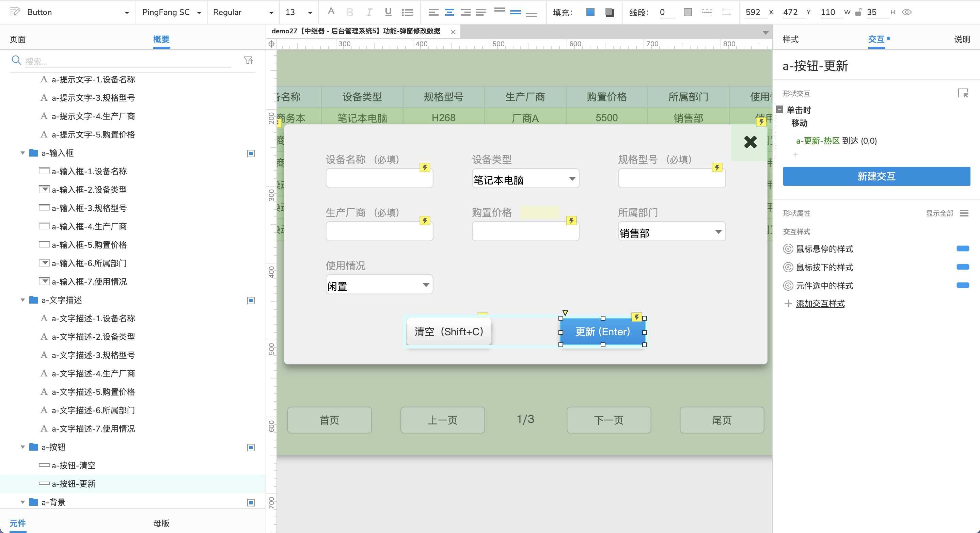Open the line color swatch

pos(687,12)
